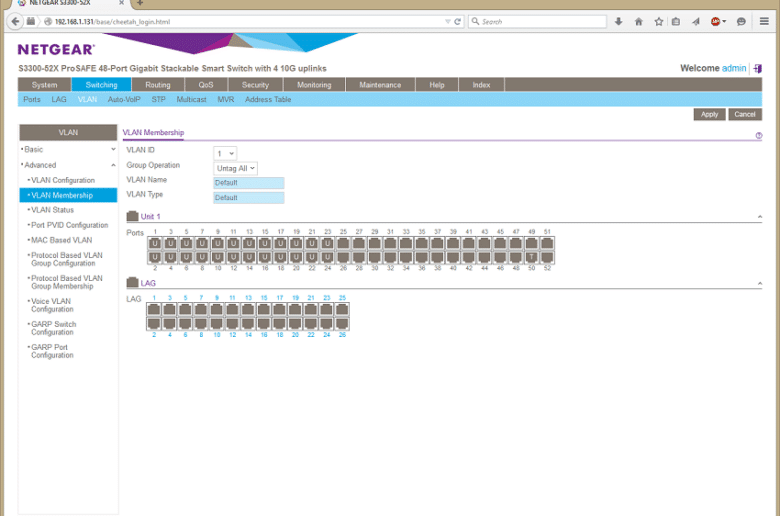Viewport: 780px width, 516px height.
Task: Click the admin user link
Action: [x=734, y=68]
